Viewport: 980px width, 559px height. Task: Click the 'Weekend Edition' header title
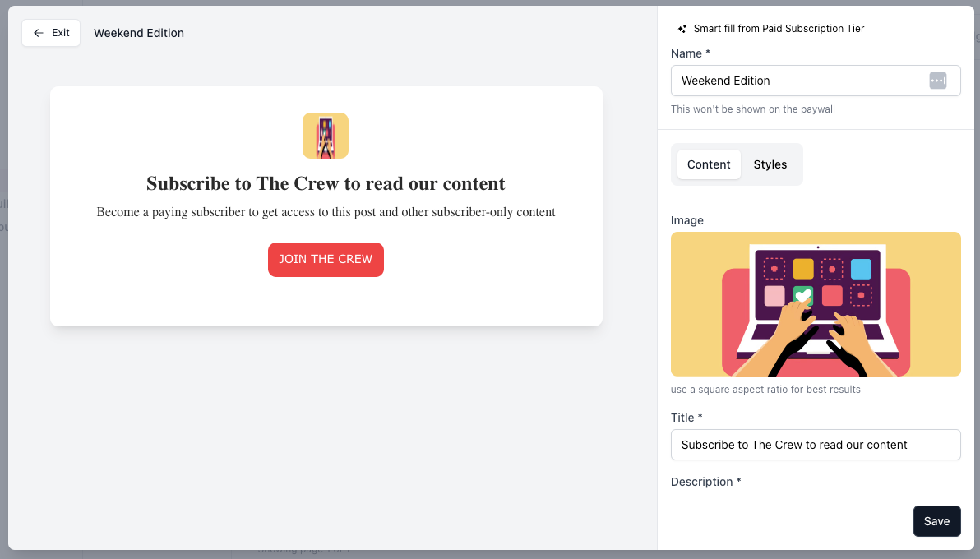point(139,33)
